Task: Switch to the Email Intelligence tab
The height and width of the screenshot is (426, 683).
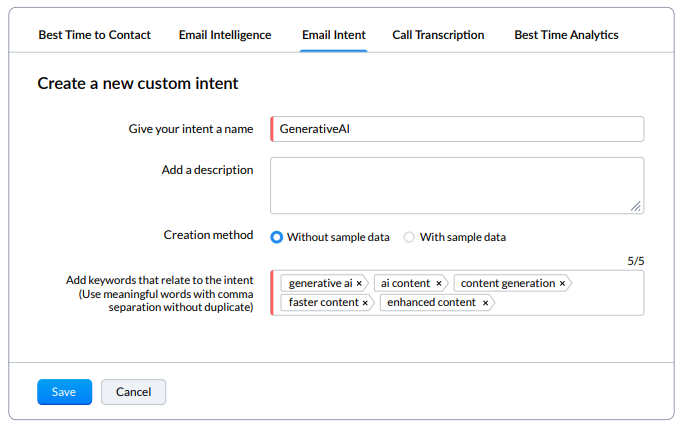Action: click(x=225, y=35)
